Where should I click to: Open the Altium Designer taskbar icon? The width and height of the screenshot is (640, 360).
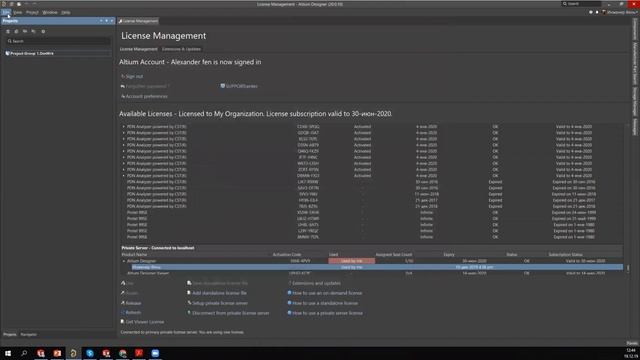(73, 353)
